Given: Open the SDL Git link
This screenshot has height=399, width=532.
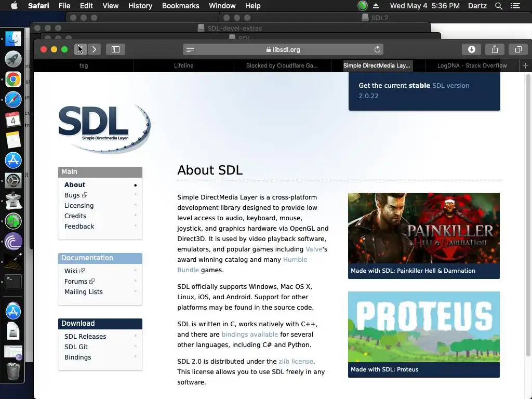Looking at the screenshot, I should (76, 347).
